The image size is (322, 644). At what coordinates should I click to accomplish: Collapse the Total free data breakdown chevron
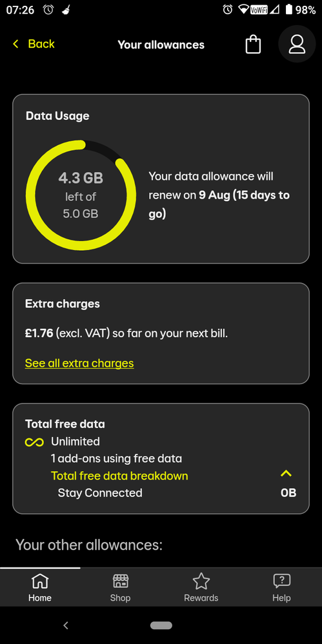click(x=286, y=474)
